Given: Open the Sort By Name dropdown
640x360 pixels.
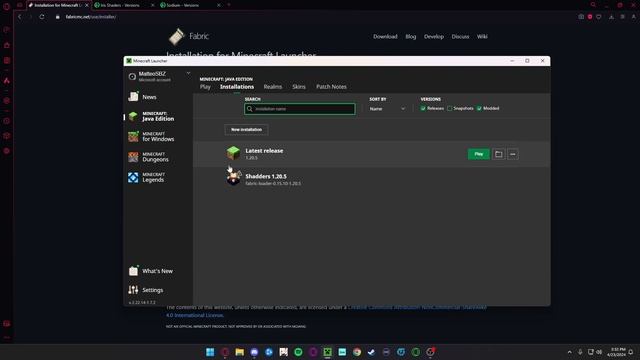Looking at the screenshot, I should pyautogui.click(x=387, y=109).
